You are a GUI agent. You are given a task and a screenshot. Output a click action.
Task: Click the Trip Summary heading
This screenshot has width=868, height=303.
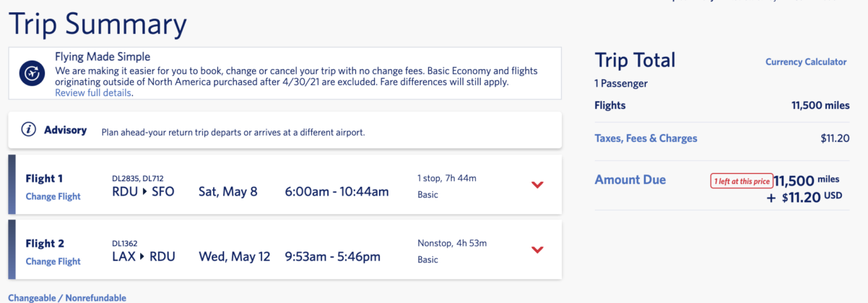click(x=97, y=24)
